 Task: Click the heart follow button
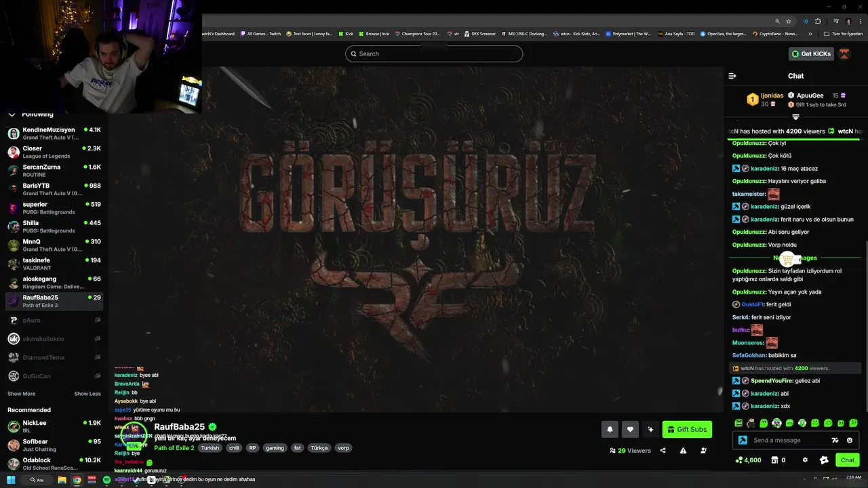(x=630, y=429)
